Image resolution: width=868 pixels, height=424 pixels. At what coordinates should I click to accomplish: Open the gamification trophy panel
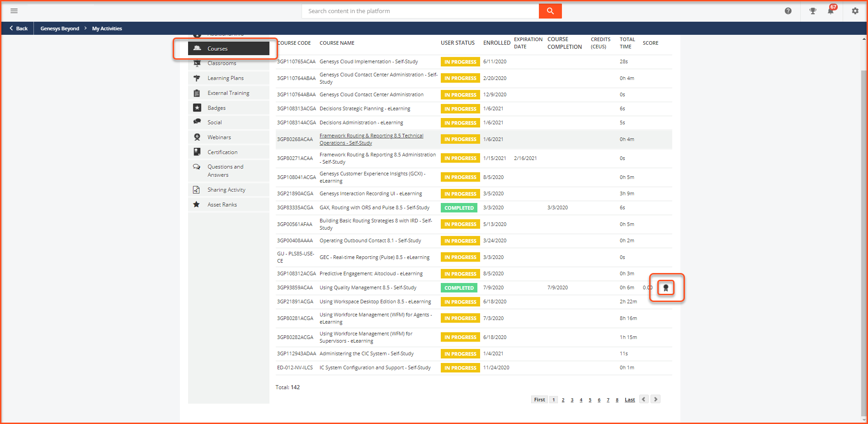pos(812,11)
